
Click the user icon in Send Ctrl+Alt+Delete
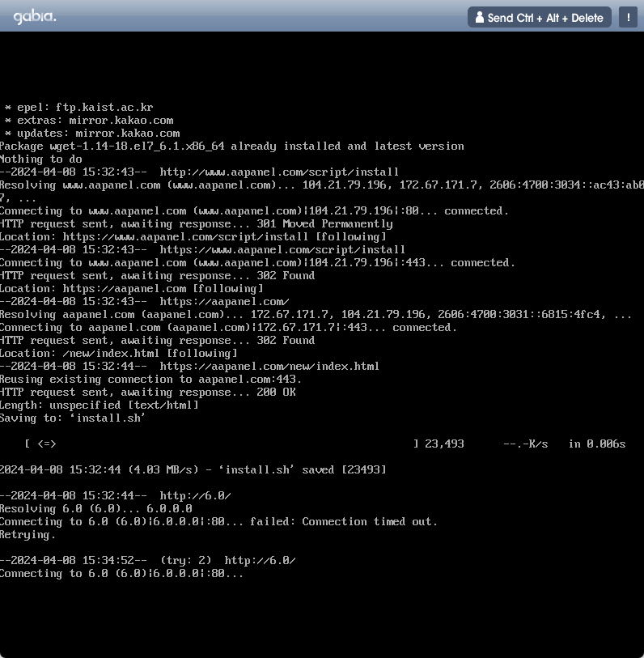(479, 17)
